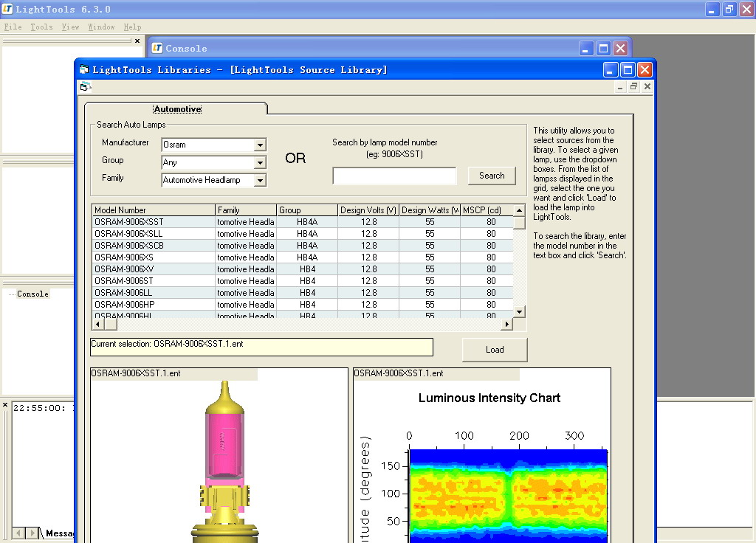
Task: Click the lamp table scroll-right arrow
Action: (x=506, y=325)
